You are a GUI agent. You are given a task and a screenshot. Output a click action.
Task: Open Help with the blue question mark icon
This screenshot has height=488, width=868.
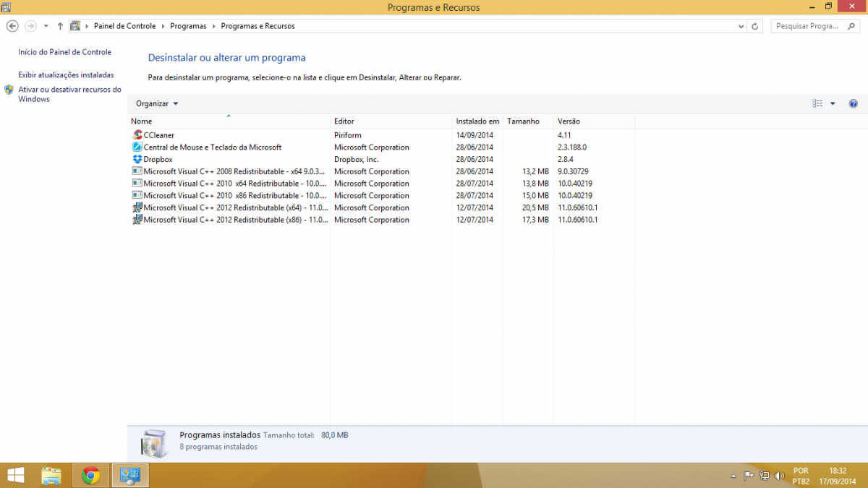(854, 103)
